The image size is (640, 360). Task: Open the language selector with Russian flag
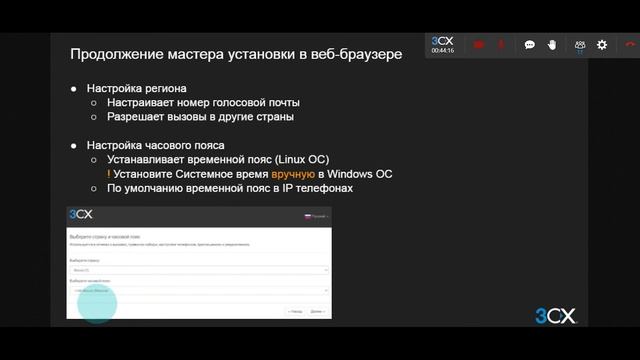click(316, 216)
